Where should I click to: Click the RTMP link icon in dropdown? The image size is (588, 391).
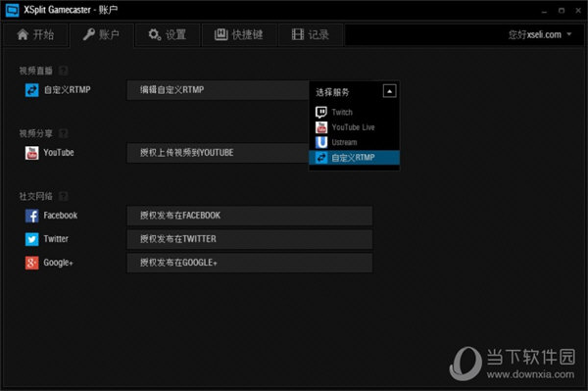click(x=321, y=158)
